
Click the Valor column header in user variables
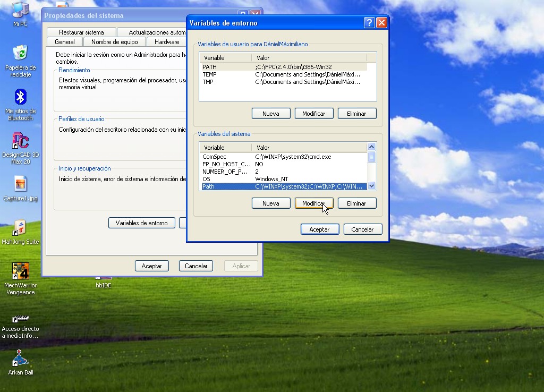(309, 58)
